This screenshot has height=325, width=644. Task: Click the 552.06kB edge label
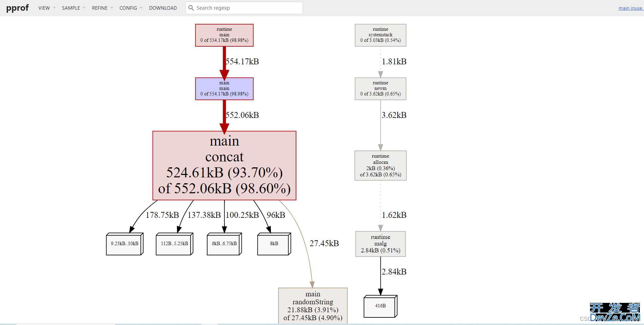[242, 115]
